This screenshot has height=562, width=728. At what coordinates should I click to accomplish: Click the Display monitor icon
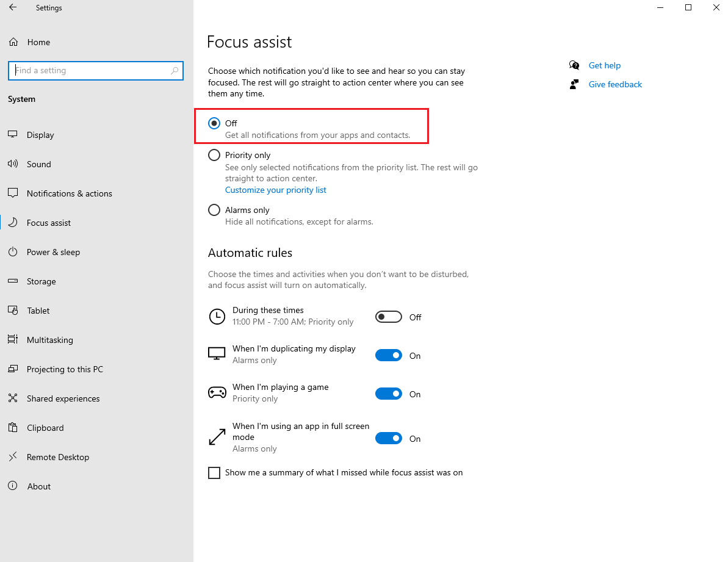point(13,135)
